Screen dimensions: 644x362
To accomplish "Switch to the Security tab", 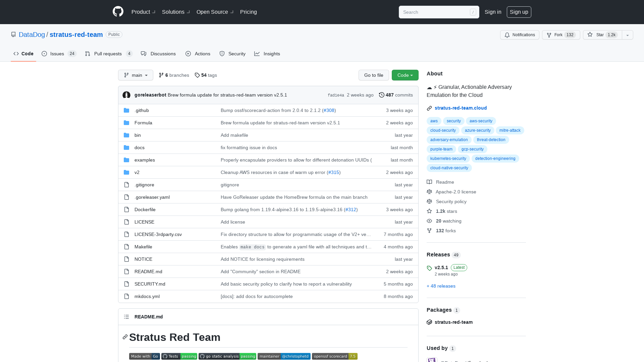I will click(232, 54).
